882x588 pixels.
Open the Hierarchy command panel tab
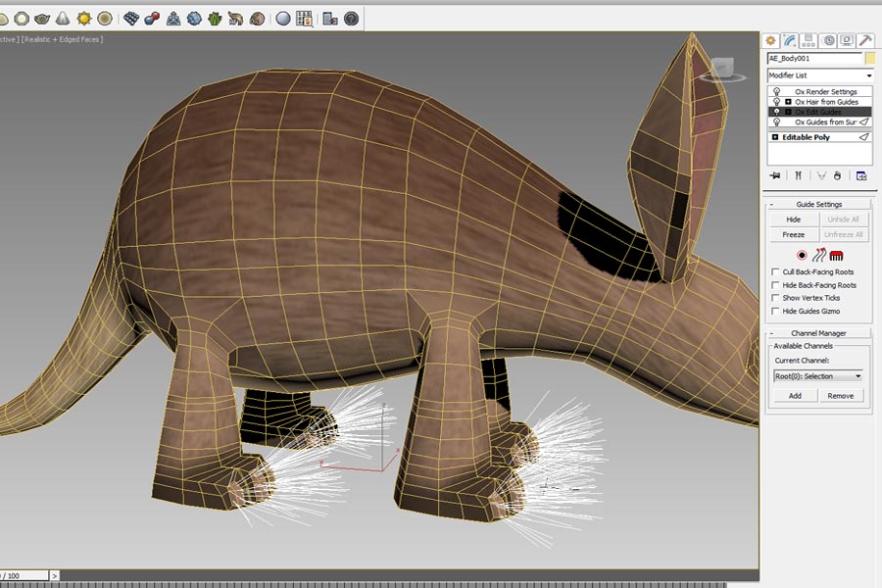808,40
